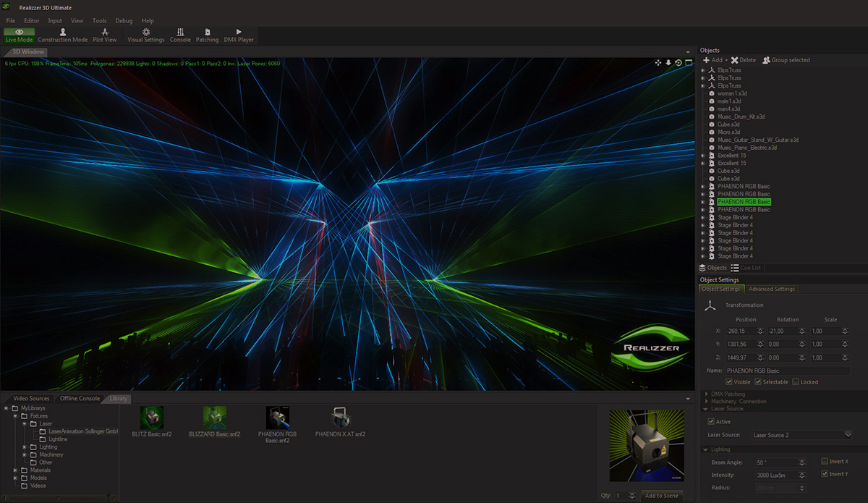Open the Laser Source dropdown
Screen dimensions: 868x503
801,435
